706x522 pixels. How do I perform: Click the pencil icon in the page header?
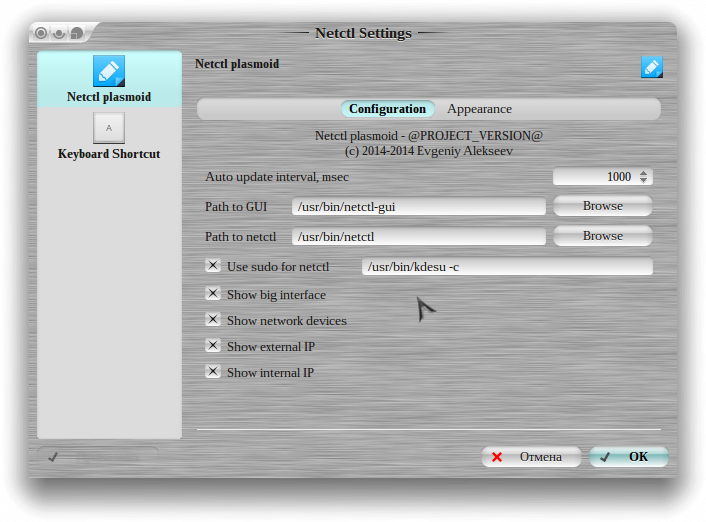click(x=652, y=67)
